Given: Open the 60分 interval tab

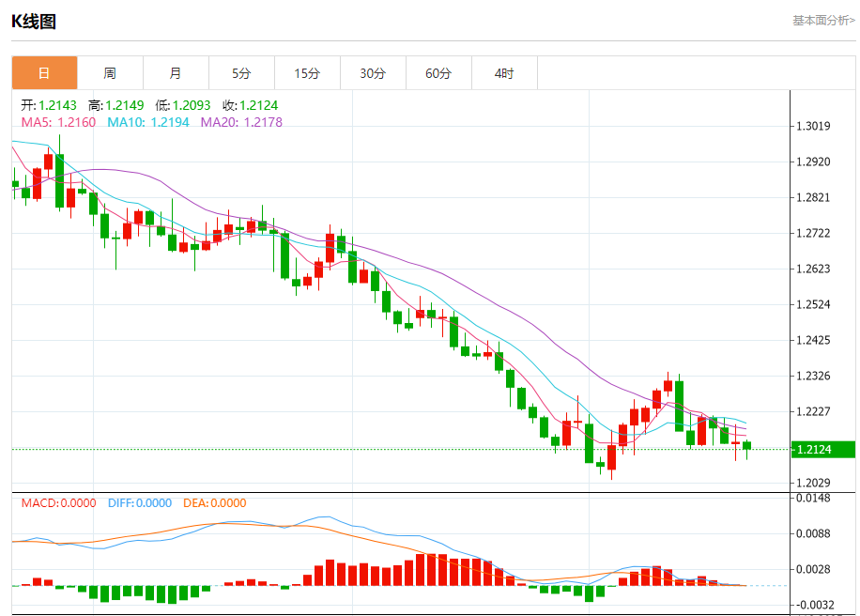Looking at the screenshot, I should pos(439,72).
